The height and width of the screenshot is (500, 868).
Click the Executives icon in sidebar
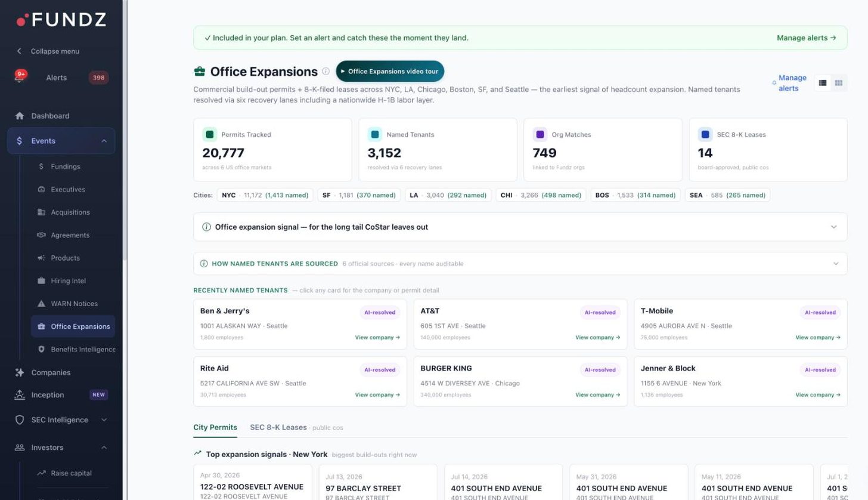[x=41, y=189]
